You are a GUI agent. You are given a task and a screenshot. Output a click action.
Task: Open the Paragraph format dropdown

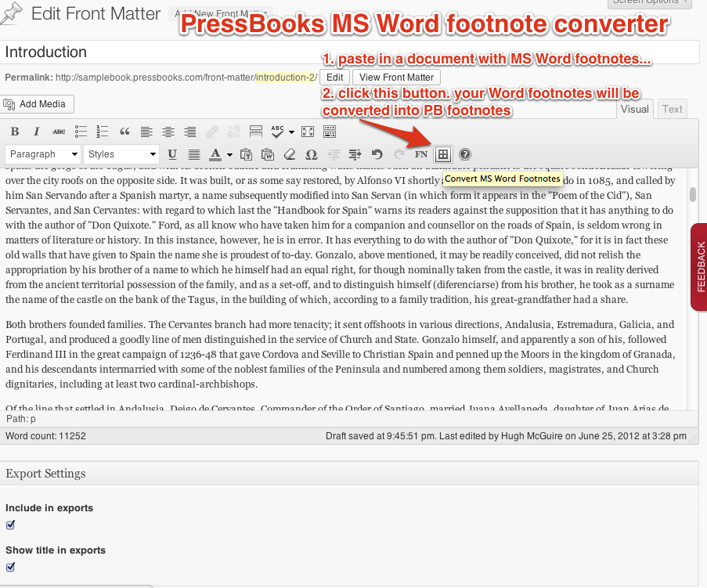[43, 154]
